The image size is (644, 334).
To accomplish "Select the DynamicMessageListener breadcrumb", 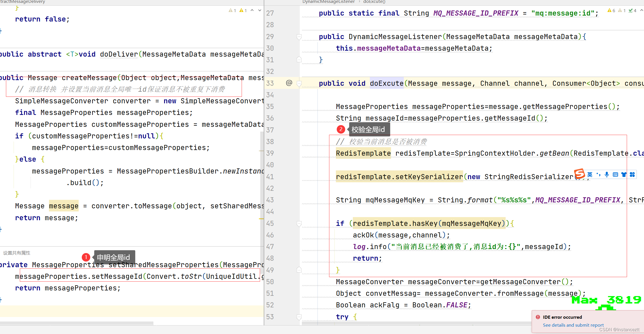I will (x=329, y=2).
